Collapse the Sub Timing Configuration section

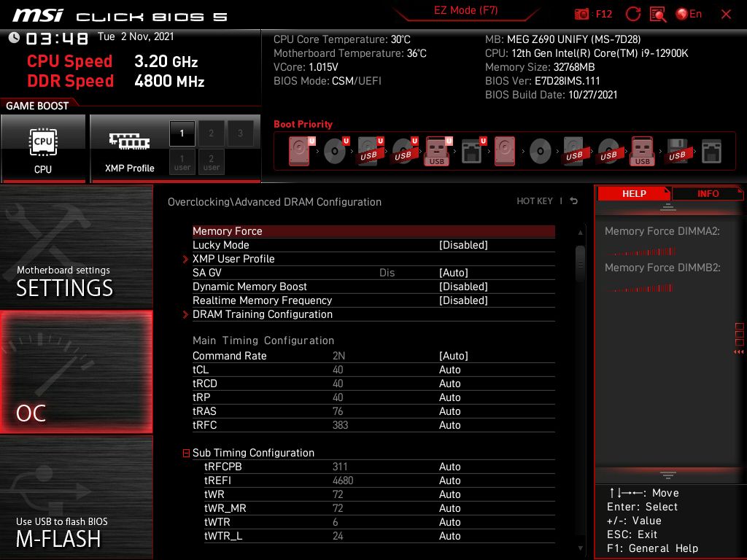(186, 453)
